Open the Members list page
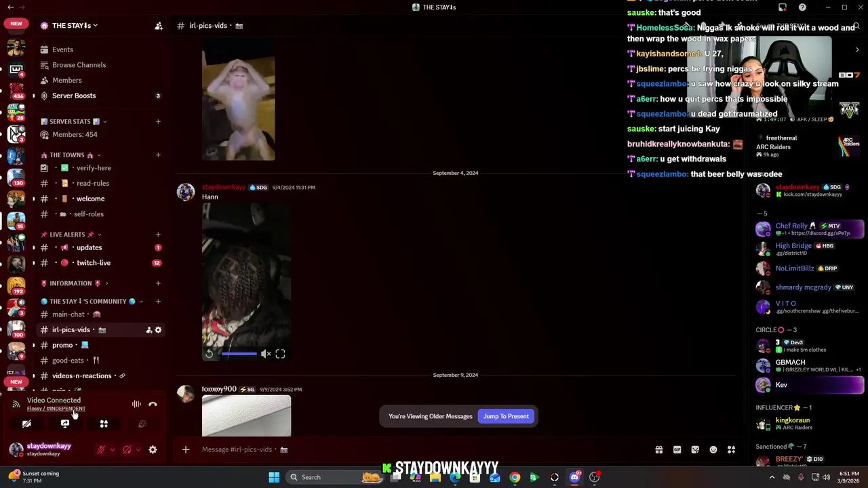The height and width of the screenshot is (488, 868). 66,80
